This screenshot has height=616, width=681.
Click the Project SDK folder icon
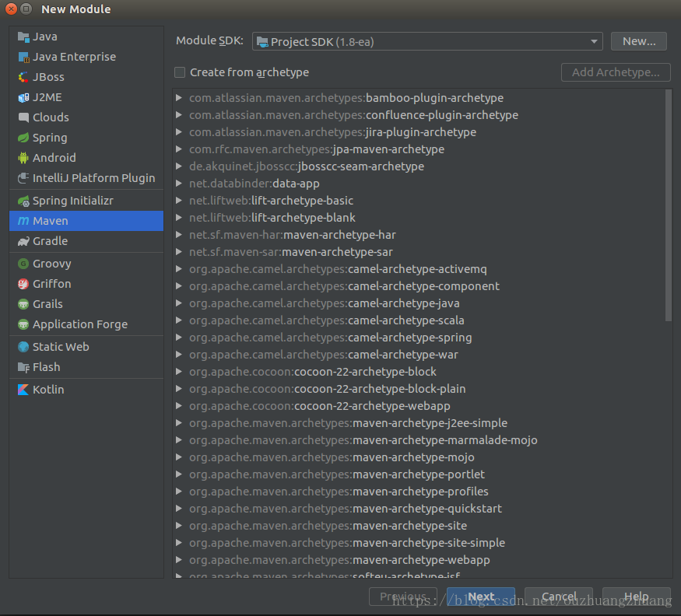262,42
